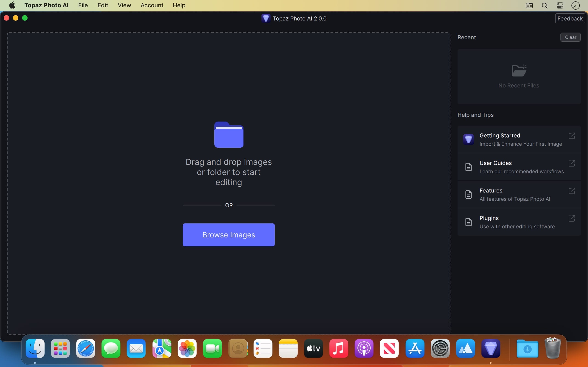The height and width of the screenshot is (367, 588).
Task: Open User Guides external link
Action: (x=572, y=163)
